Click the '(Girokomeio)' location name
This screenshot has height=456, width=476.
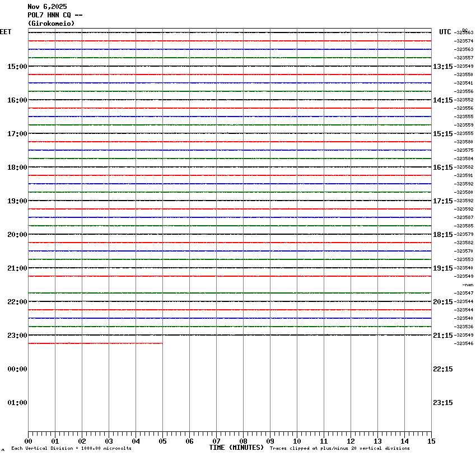(51, 24)
